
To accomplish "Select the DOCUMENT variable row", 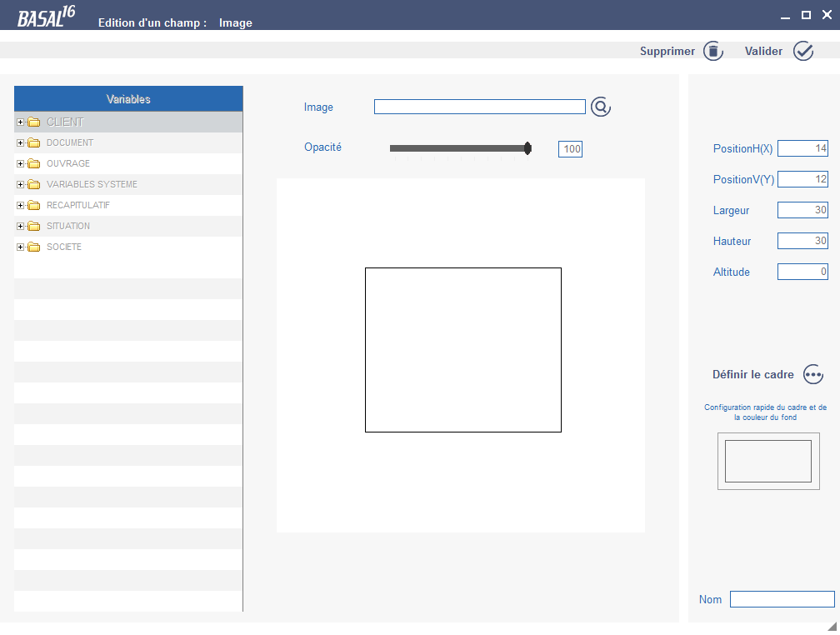I will [128, 143].
